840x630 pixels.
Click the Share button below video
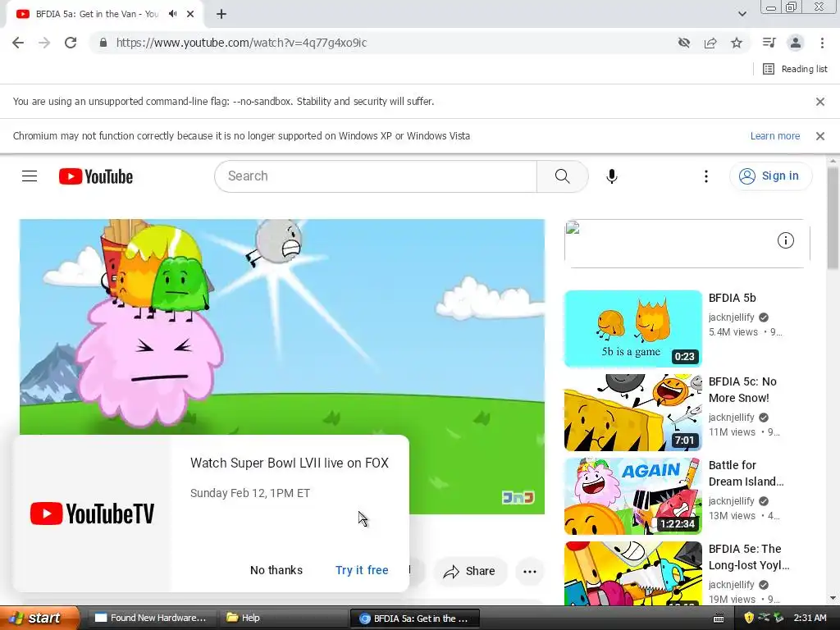pos(469,571)
